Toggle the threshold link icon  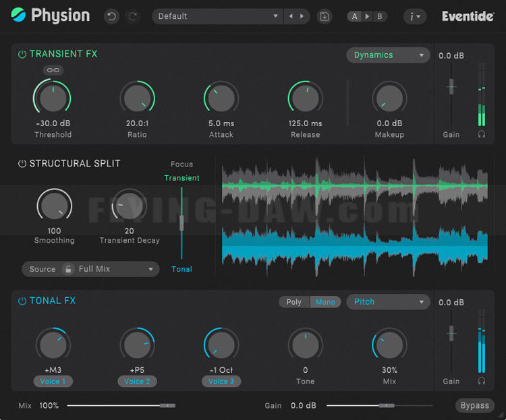pos(53,70)
